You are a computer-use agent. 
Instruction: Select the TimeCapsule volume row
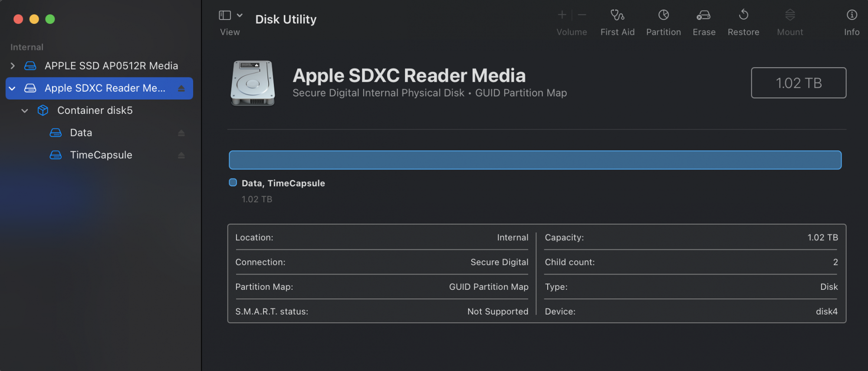click(x=99, y=155)
